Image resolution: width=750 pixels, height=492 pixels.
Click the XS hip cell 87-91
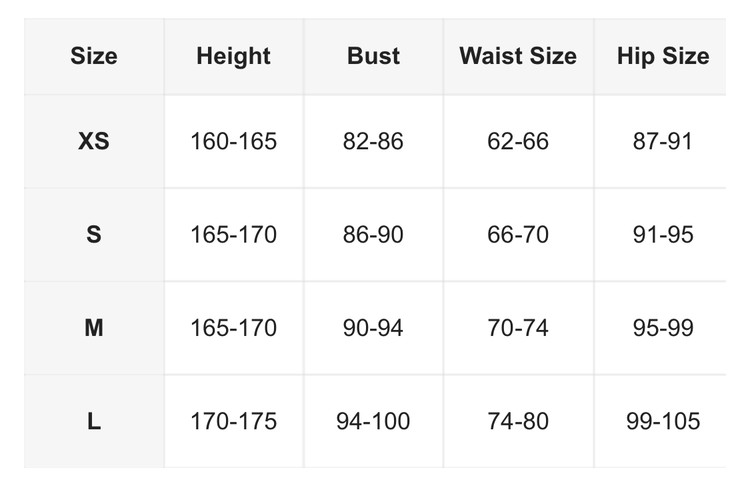click(663, 141)
